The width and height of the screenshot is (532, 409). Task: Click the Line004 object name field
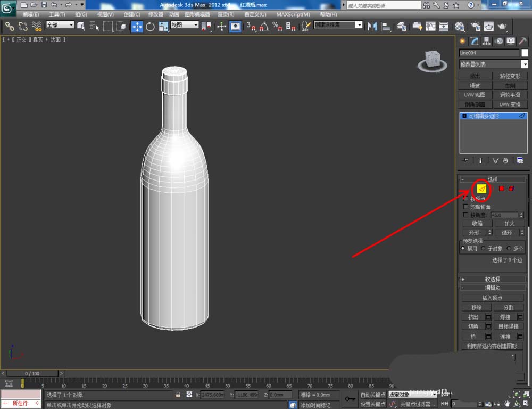coord(489,53)
